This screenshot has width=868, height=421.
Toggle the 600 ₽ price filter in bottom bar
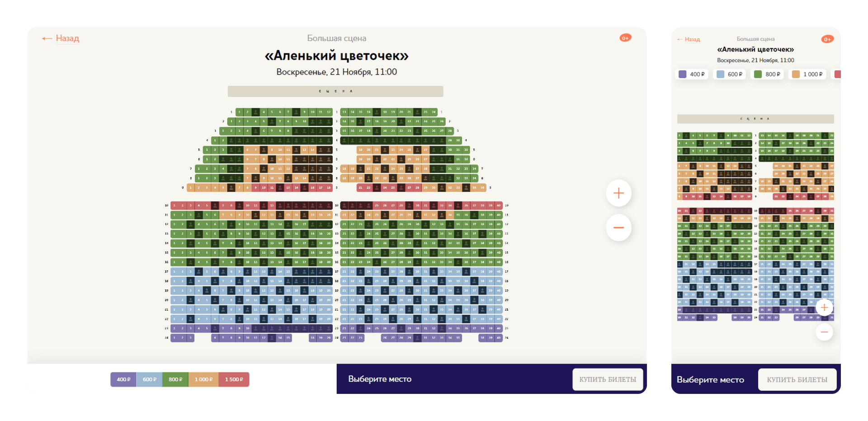[x=150, y=379]
